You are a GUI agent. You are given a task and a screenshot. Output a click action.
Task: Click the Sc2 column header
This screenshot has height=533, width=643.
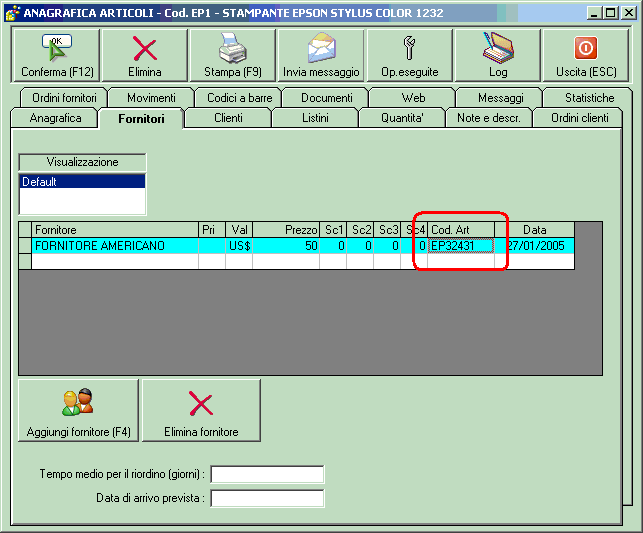click(x=360, y=230)
